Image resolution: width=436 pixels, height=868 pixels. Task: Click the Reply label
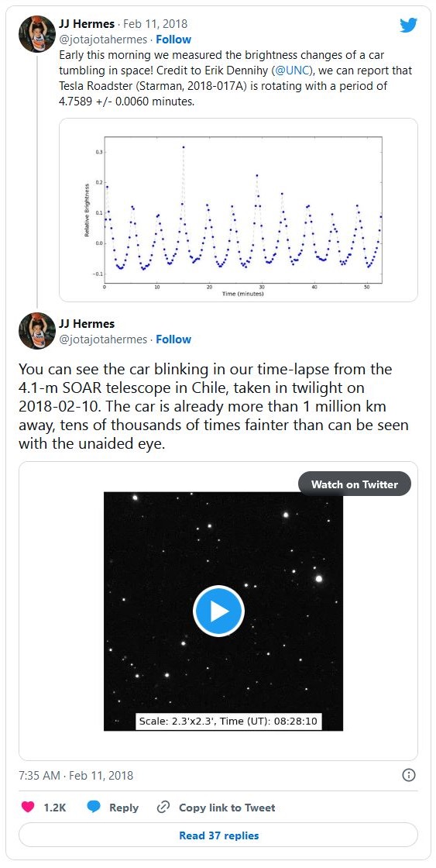(123, 808)
